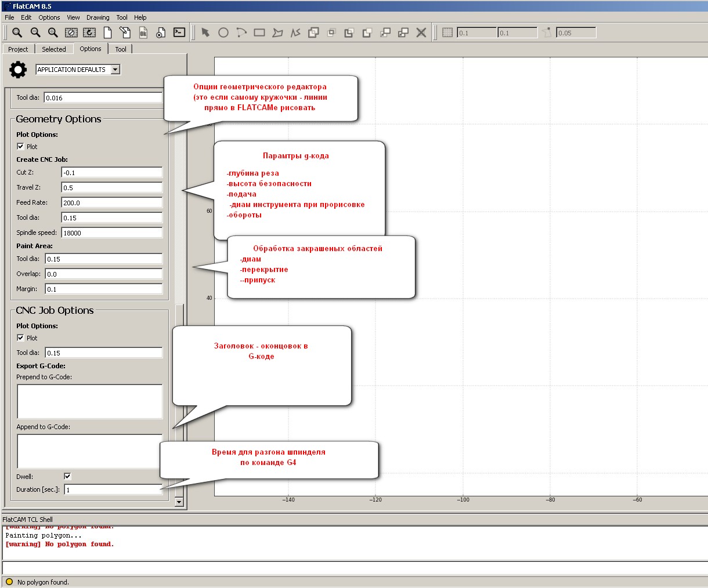Click the Cut Path icon

[x=367, y=32]
